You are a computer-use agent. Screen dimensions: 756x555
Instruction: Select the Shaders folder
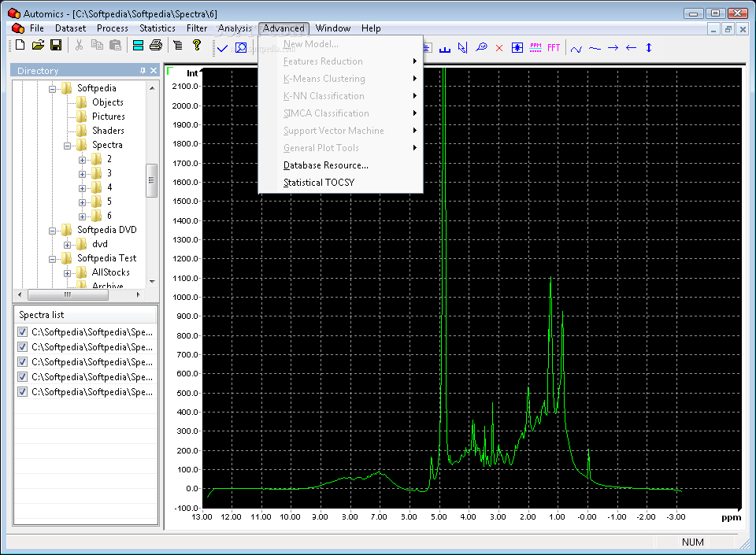point(108,131)
